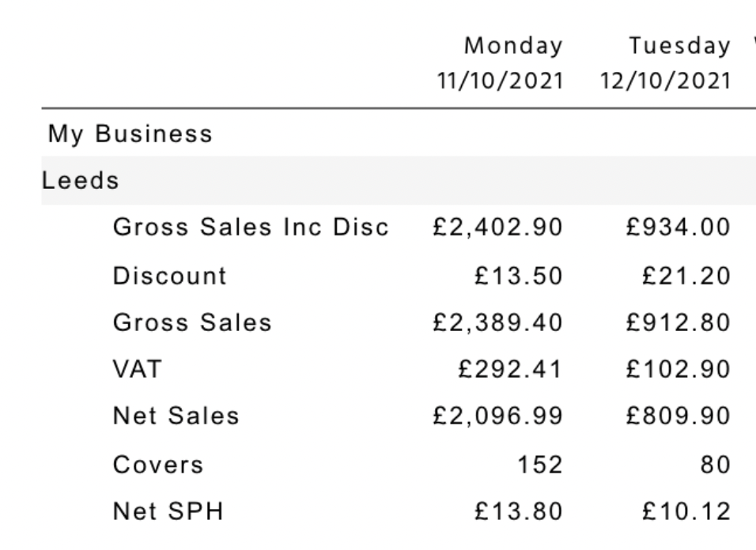Click the Covers row label
Image resolution: width=756 pixels, height=550 pixels.
[x=158, y=465]
